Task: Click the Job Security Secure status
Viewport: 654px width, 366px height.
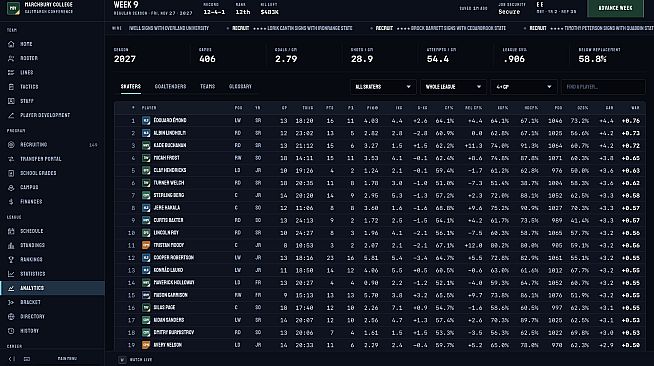Action: coord(509,12)
